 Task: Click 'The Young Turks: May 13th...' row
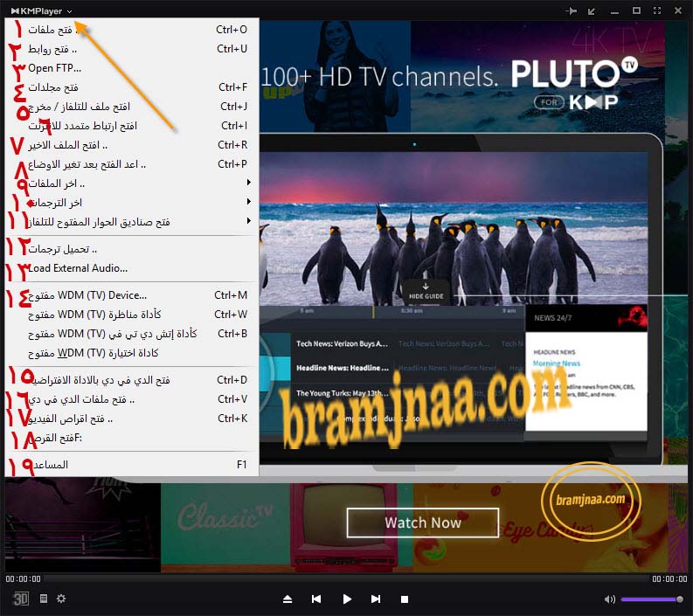(x=342, y=393)
